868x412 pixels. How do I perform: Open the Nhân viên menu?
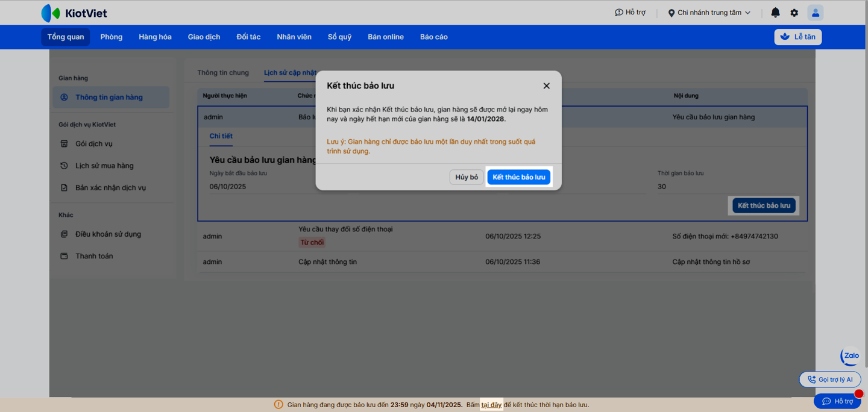tap(294, 37)
